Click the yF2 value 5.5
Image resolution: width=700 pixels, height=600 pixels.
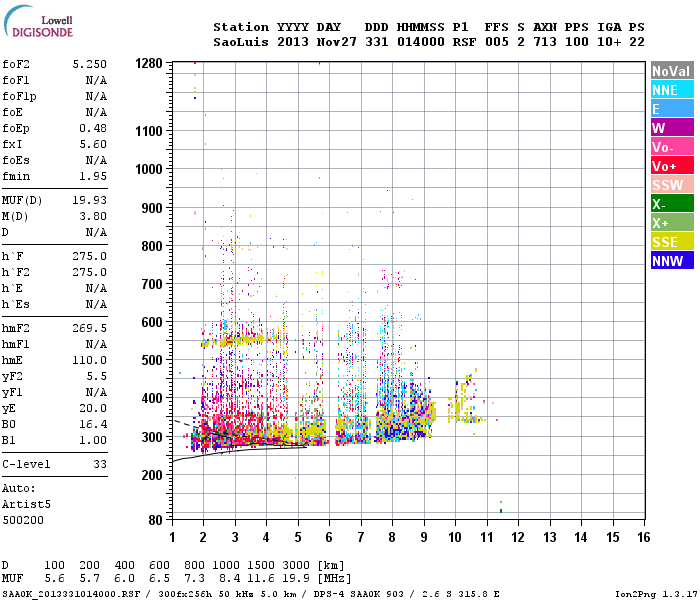(96, 376)
